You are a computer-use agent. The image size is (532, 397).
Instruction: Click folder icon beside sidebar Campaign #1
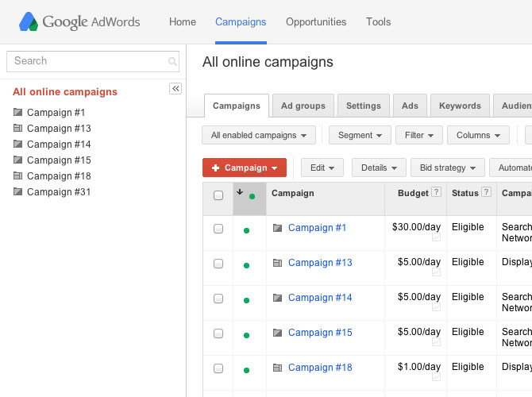17,112
